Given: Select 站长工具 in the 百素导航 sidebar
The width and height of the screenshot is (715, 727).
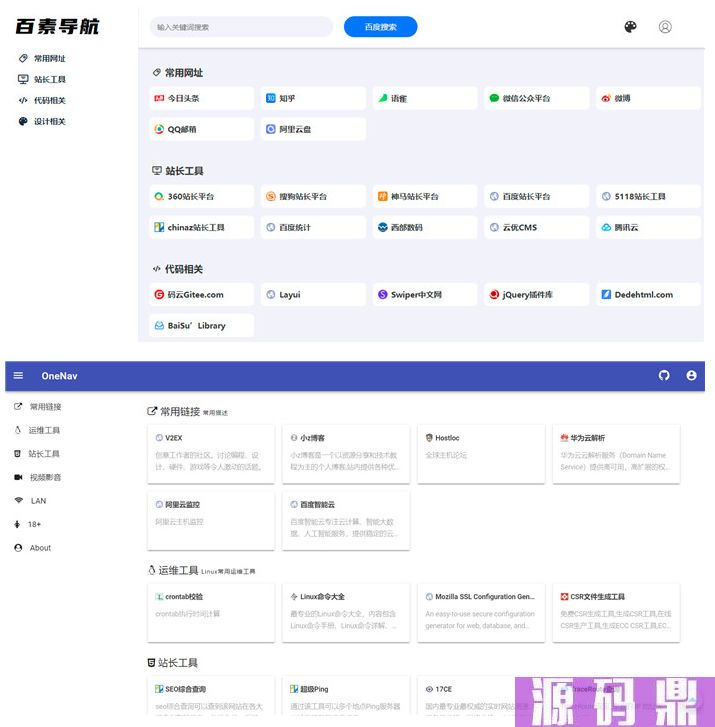Looking at the screenshot, I should 42,79.
